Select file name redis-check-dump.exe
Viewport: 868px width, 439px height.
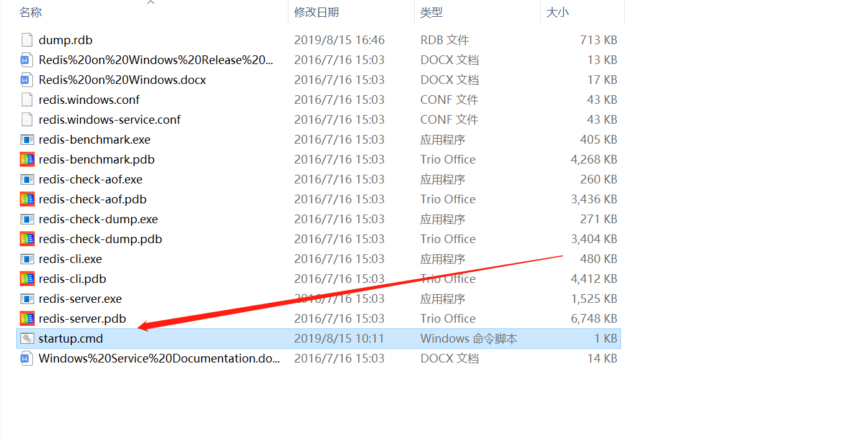coord(98,219)
